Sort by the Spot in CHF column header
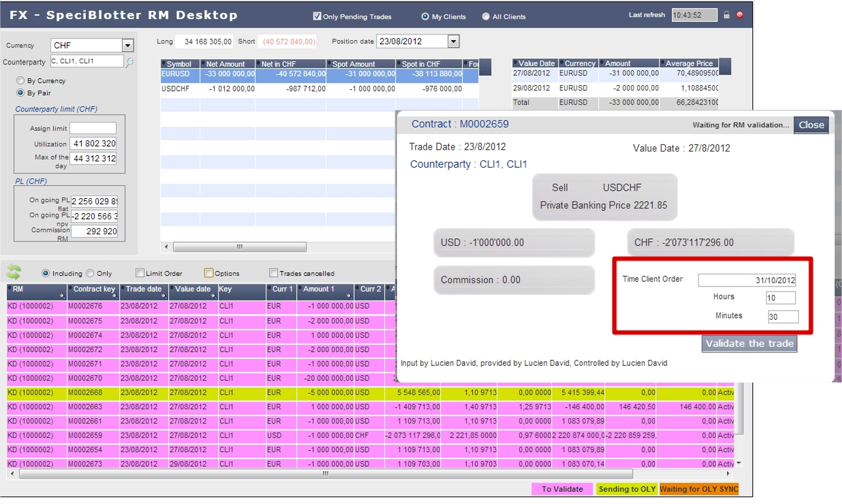 point(429,64)
